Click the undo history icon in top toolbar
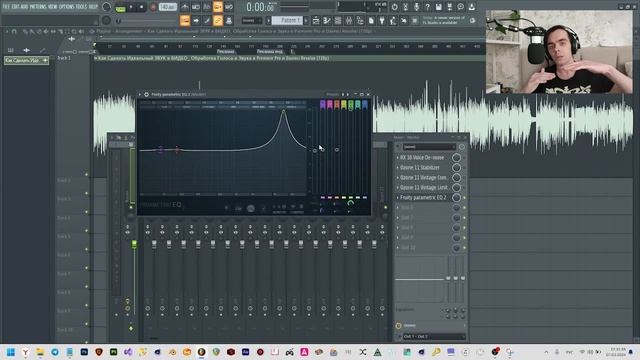 [394, 7]
